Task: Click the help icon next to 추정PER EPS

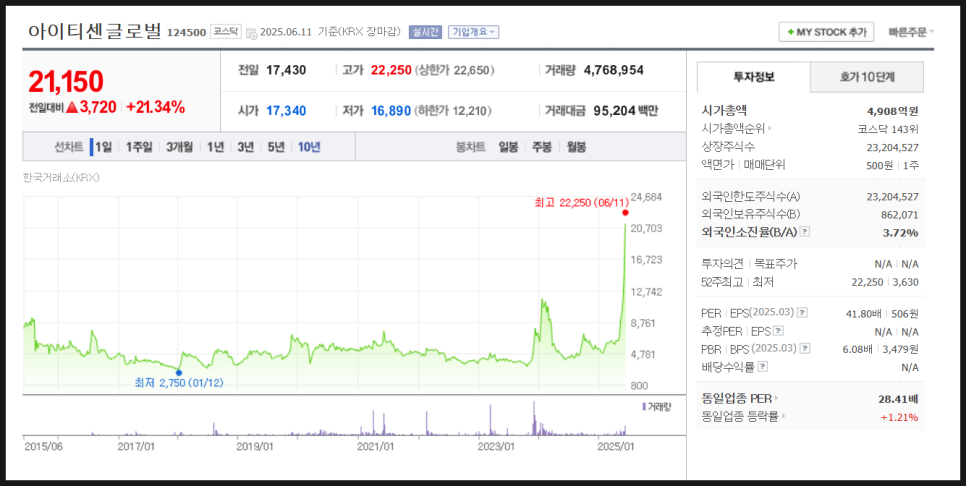Action: [x=778, y=331]
